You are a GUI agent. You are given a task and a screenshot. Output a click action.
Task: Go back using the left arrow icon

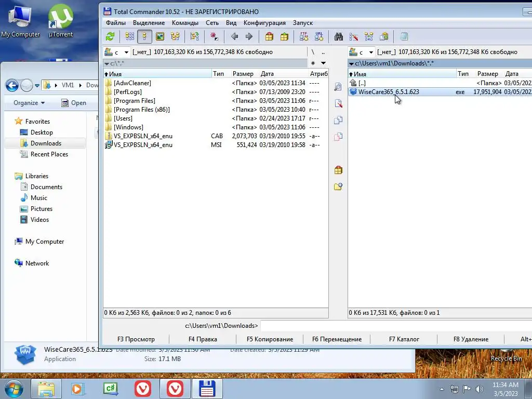[234, 36]
